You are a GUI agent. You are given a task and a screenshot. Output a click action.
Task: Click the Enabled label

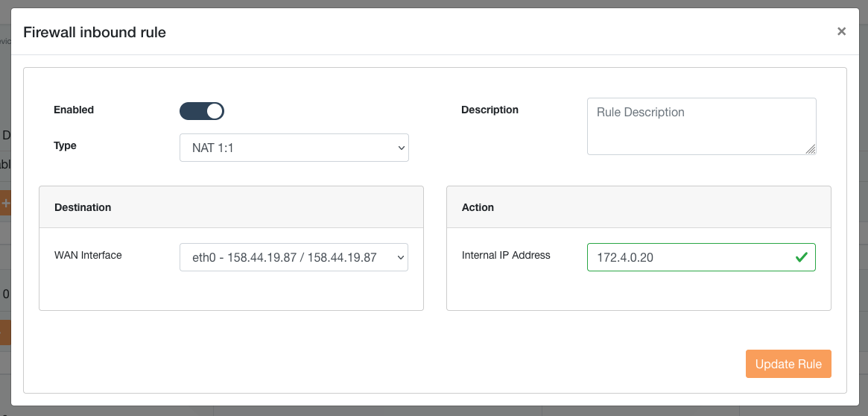pyautogui.click(x=74, y=110)
